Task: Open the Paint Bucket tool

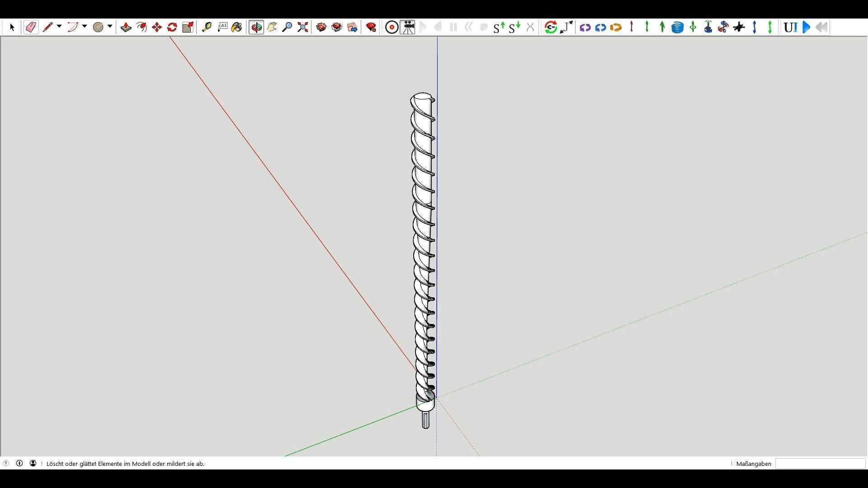Action: point(236,28)
